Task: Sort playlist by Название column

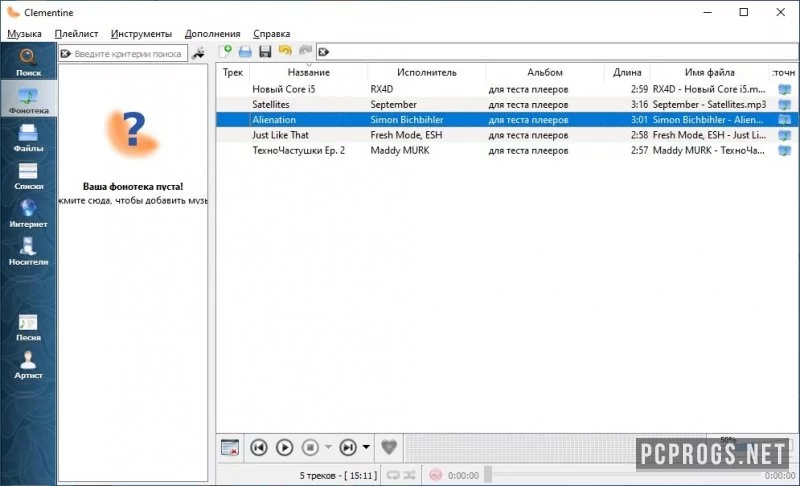Action: point(308,72)
